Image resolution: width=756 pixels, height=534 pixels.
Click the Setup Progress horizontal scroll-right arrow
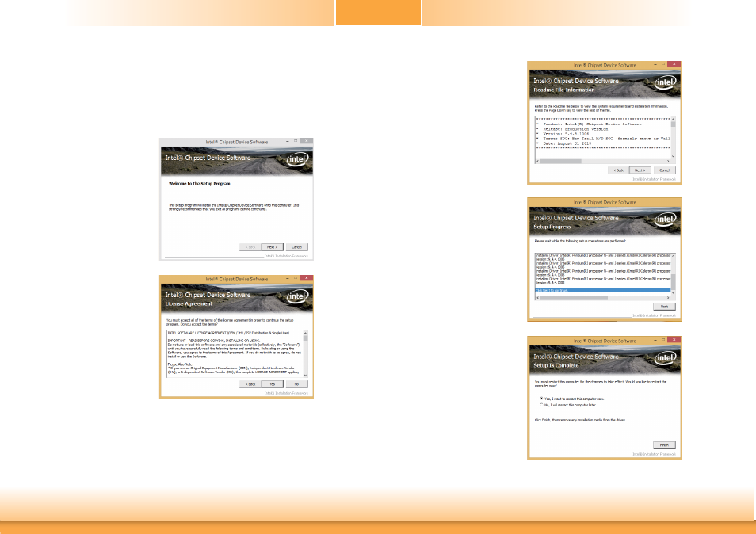tap(668, 298)
